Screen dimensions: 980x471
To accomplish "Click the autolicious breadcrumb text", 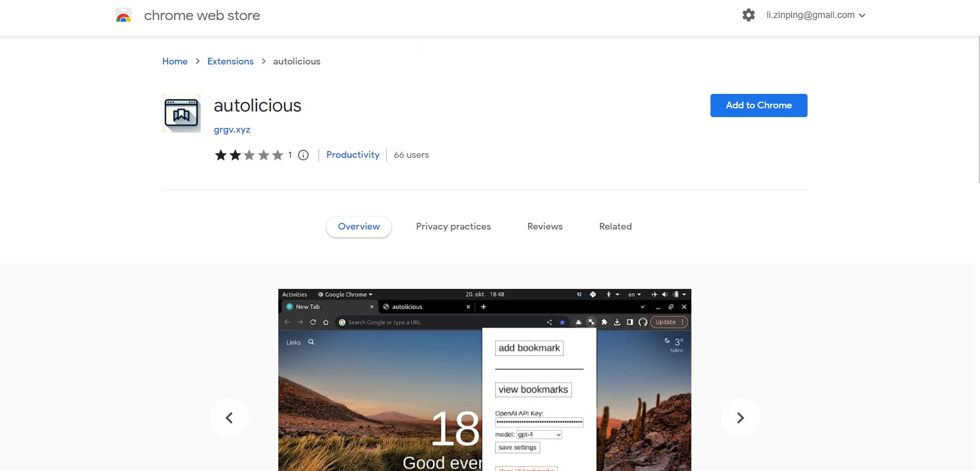I will pyautogui.click(x=296, y=61).
